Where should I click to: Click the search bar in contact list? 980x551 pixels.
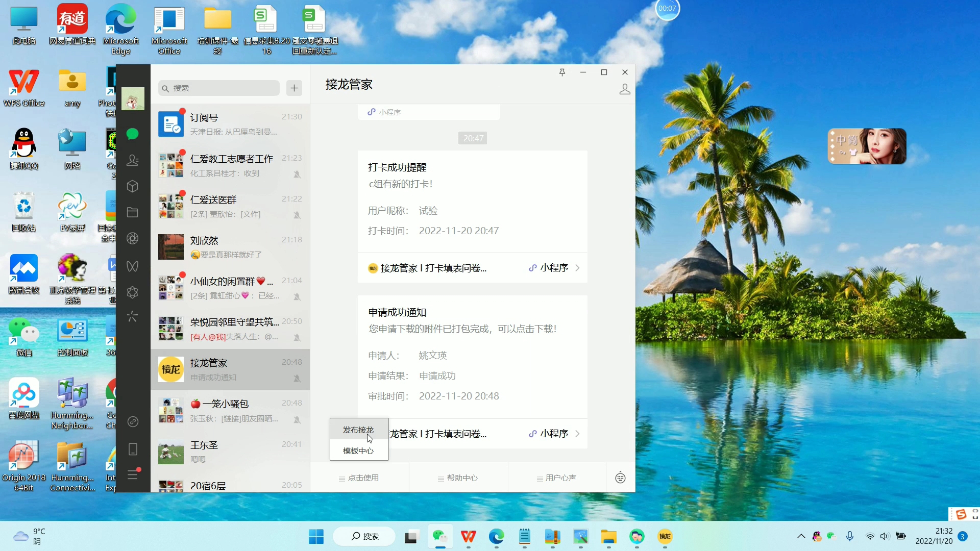point(219,88)
